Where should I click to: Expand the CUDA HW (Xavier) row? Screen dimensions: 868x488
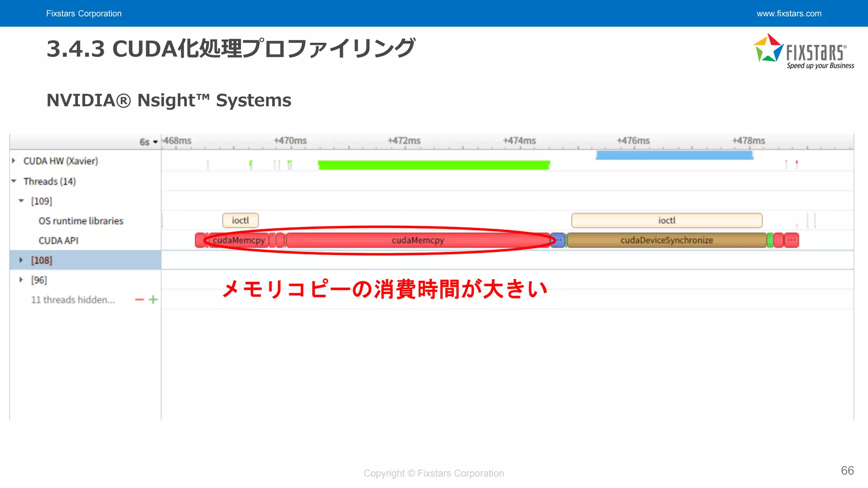click(14, 161)
